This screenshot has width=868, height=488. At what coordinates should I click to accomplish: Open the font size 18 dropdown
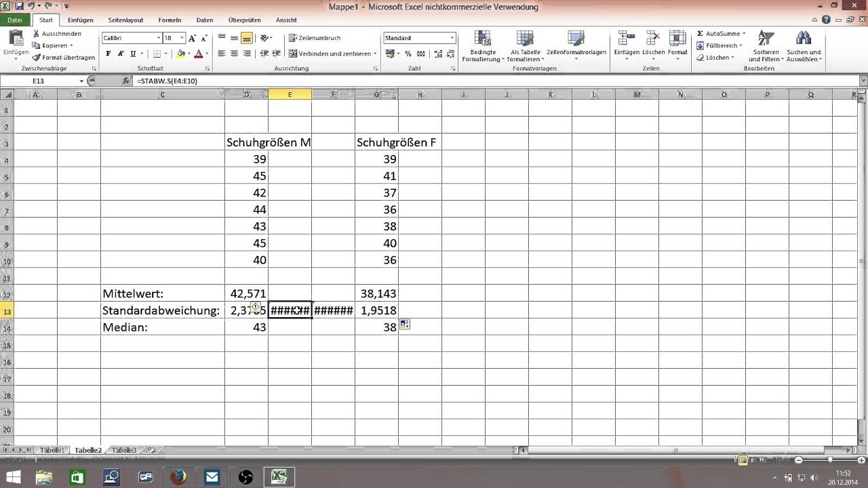coord(182,39)
